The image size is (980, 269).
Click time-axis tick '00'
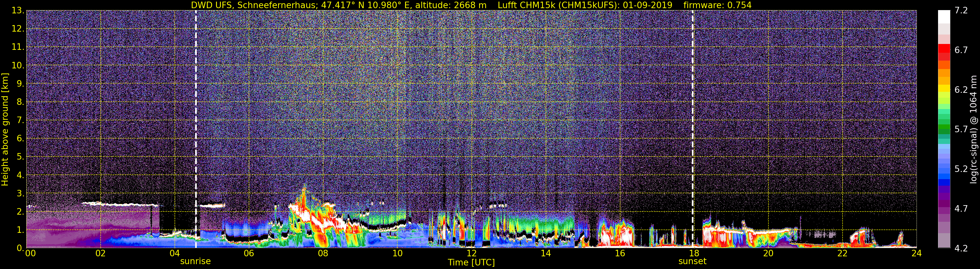pyautogui.click(x=31, y=254)
